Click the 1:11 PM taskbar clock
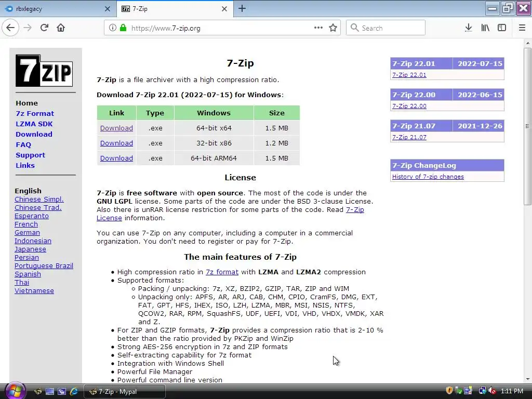Screen dimensions: 532x399 click(512, 391)
